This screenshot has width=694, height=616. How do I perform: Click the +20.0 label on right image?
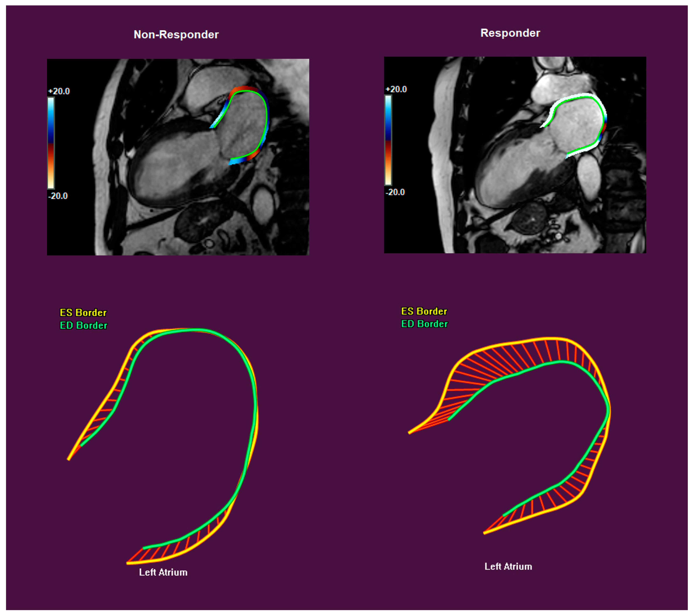[396, 89]
